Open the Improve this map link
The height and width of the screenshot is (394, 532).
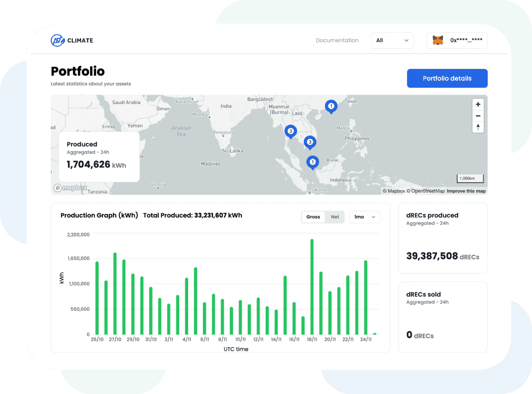[465, 191]
